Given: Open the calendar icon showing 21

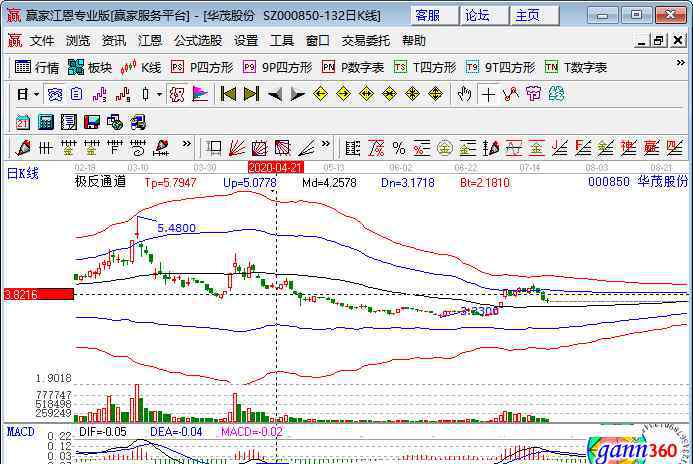Looking at the screenshot, I should pyautogui.click(x=23, y=122).
